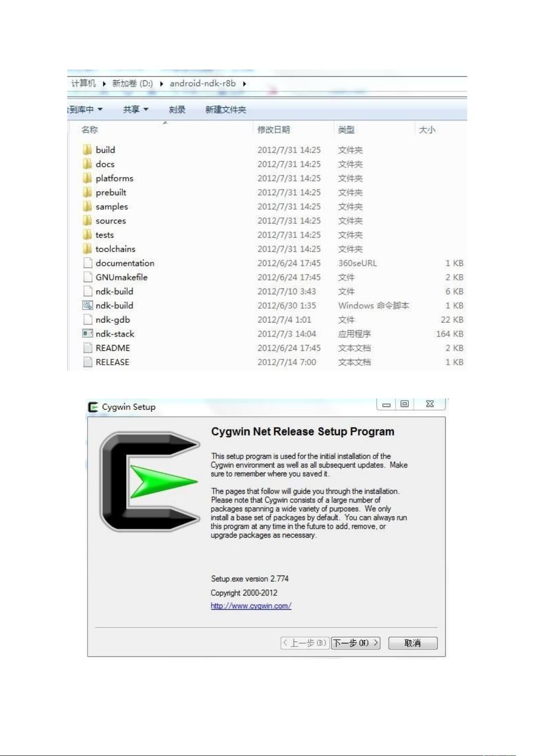Click the 164 KB size cell
This screenshot has width=535, height=756.
(450, 333)
